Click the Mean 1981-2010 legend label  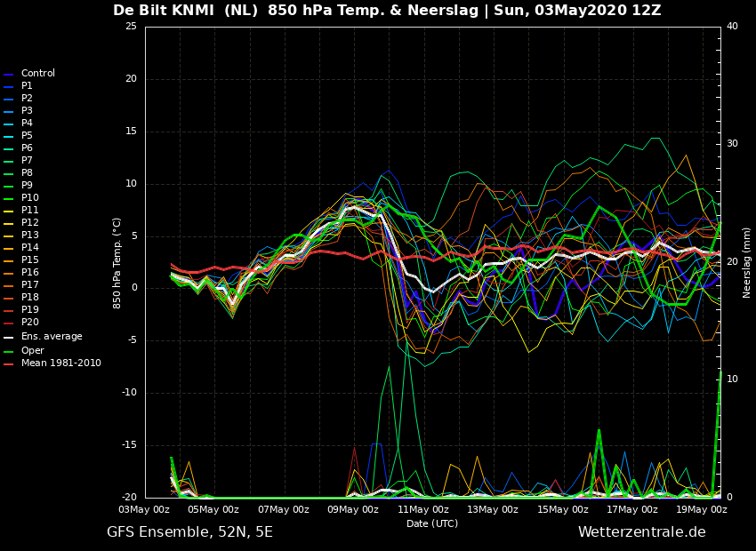coord(61,363)
